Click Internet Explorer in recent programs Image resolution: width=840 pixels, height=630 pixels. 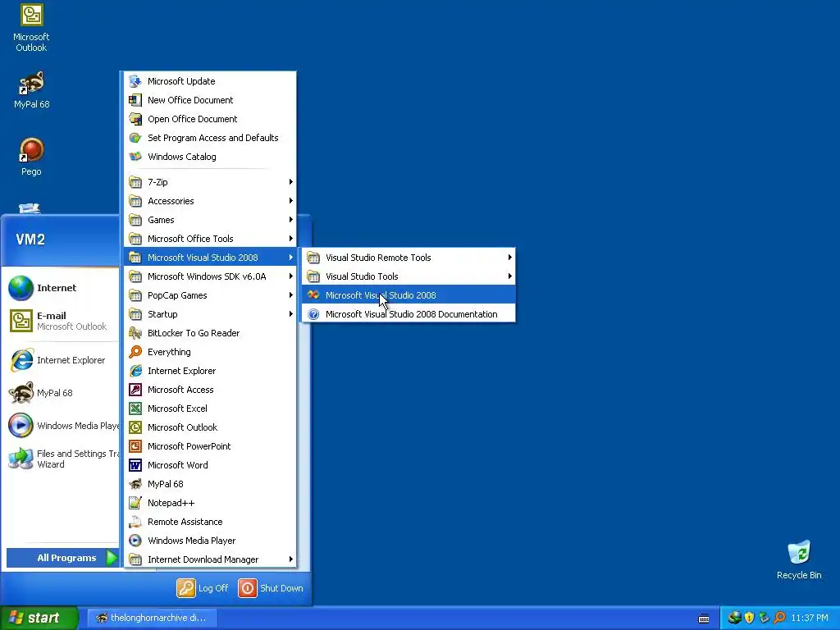click(x=62, y=360)
